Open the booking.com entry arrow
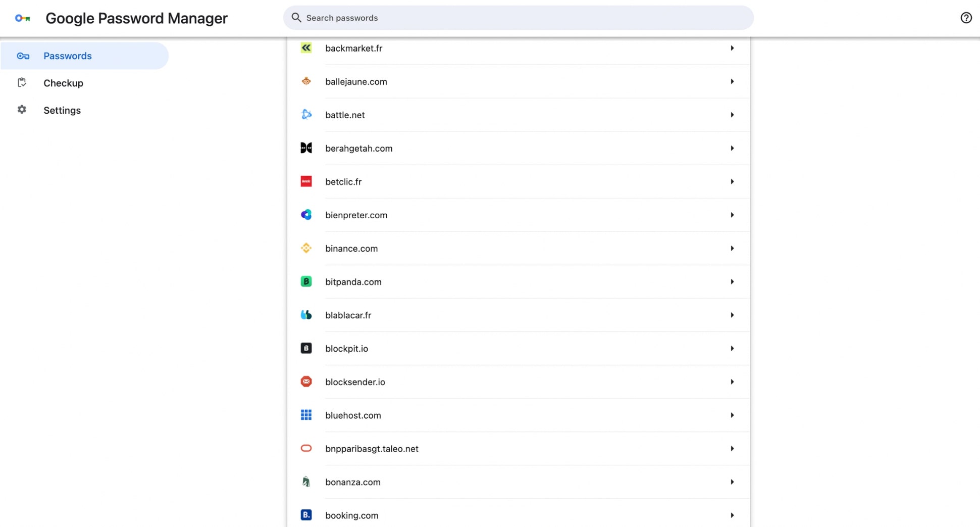Screen dimensions: 980x527 click(732, 515)
